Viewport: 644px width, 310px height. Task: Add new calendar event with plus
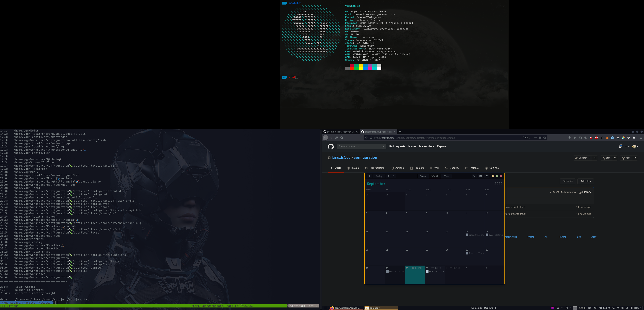pos(369,176)
